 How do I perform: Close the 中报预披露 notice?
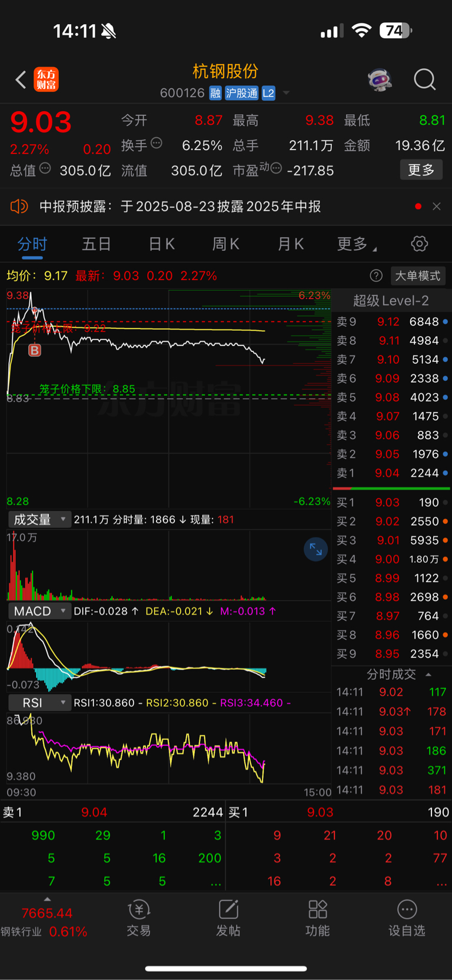tap(437, 206)
